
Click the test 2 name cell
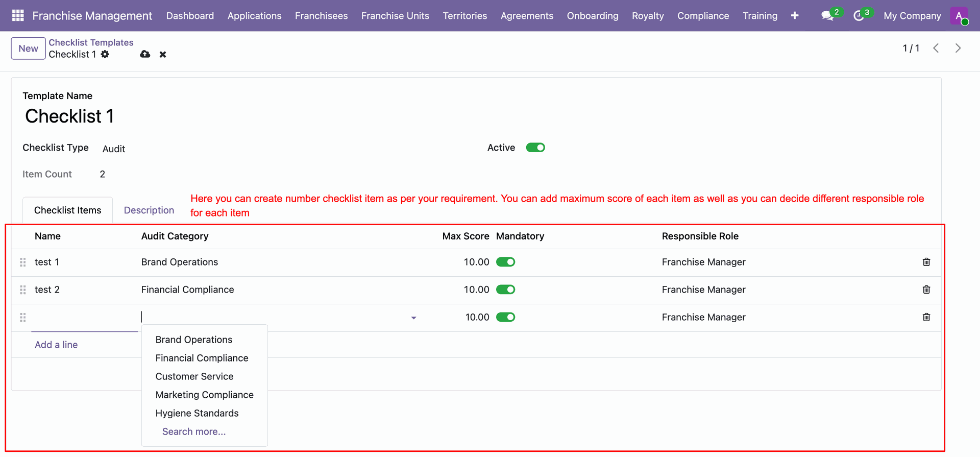click(47, 290)
